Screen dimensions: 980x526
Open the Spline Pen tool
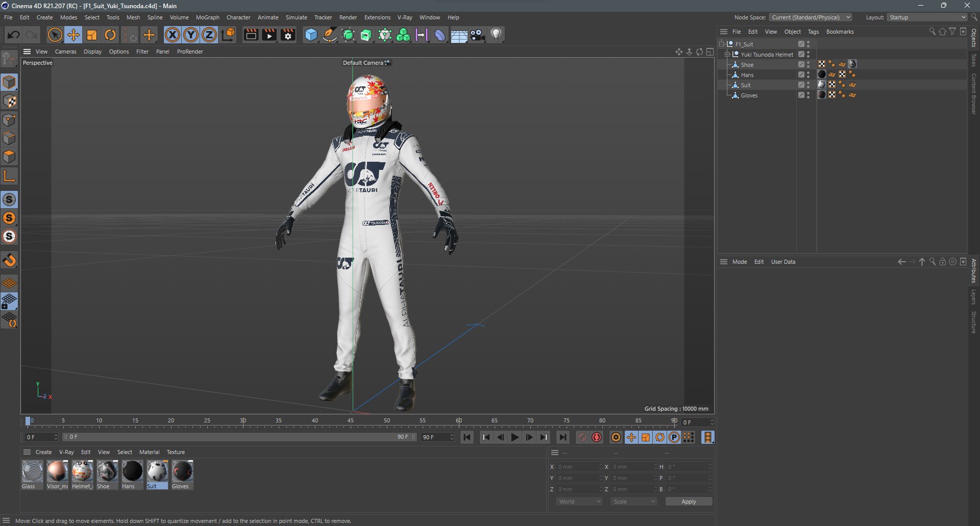click(x=330, y=35)
